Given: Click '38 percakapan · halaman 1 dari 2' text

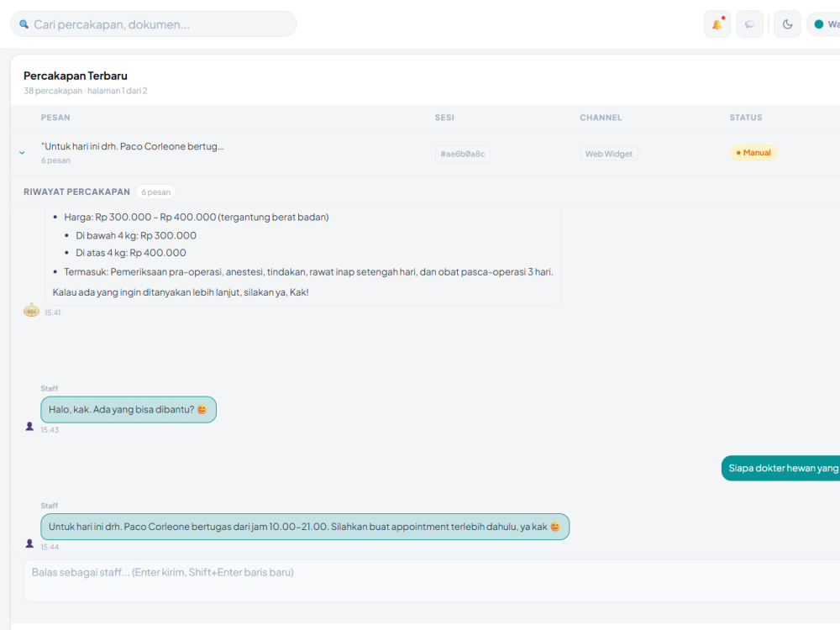Looking at the screenshot, I should pos(85,91).
